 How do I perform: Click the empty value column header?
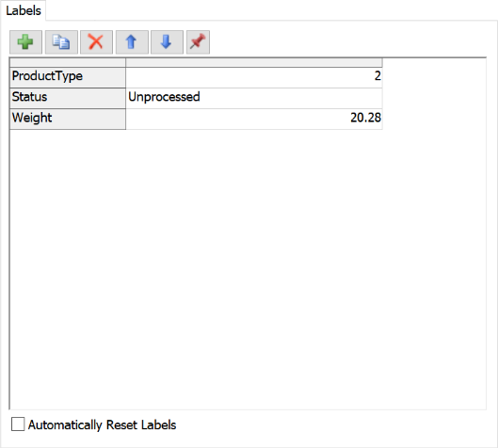pyautogui.click(x=254, y=62)
